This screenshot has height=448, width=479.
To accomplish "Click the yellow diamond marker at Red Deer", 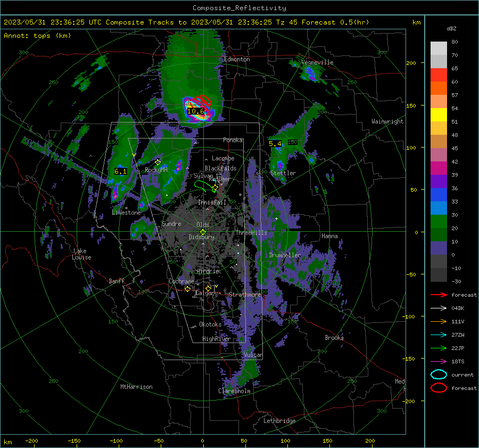I will click(x=216, y=188).
